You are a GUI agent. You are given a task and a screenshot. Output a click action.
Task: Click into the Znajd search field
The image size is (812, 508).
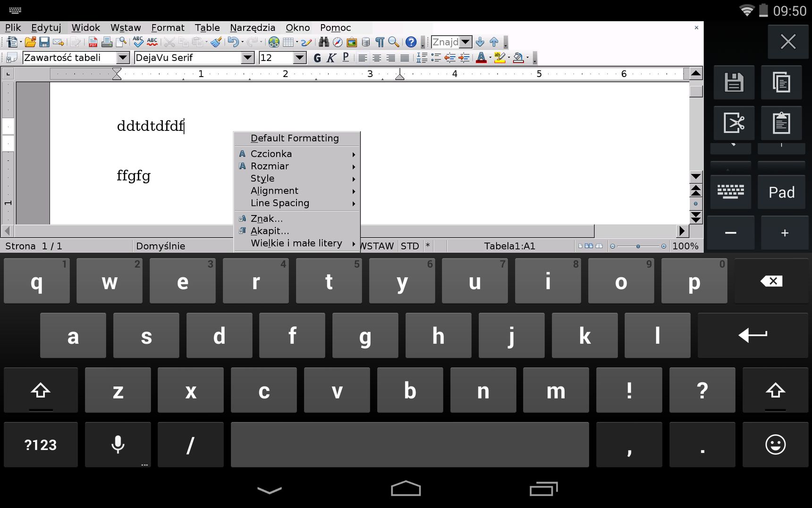coord(445,42)
